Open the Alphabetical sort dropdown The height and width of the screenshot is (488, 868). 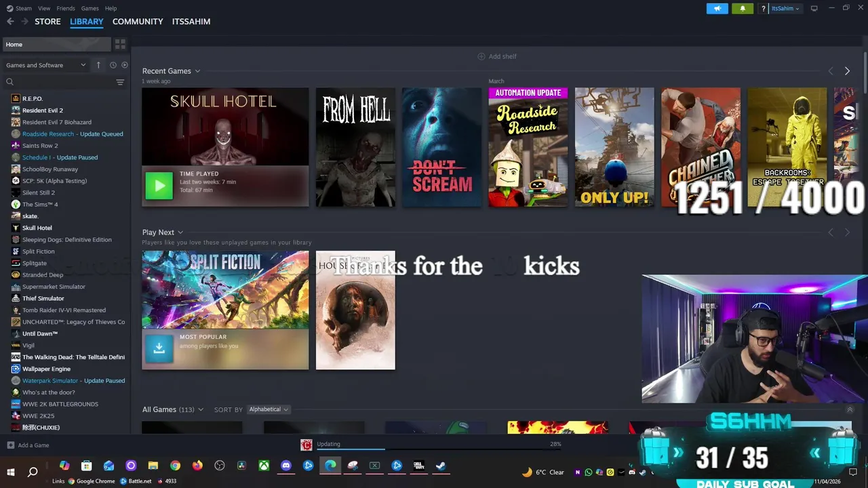click(x=268, y=409)
